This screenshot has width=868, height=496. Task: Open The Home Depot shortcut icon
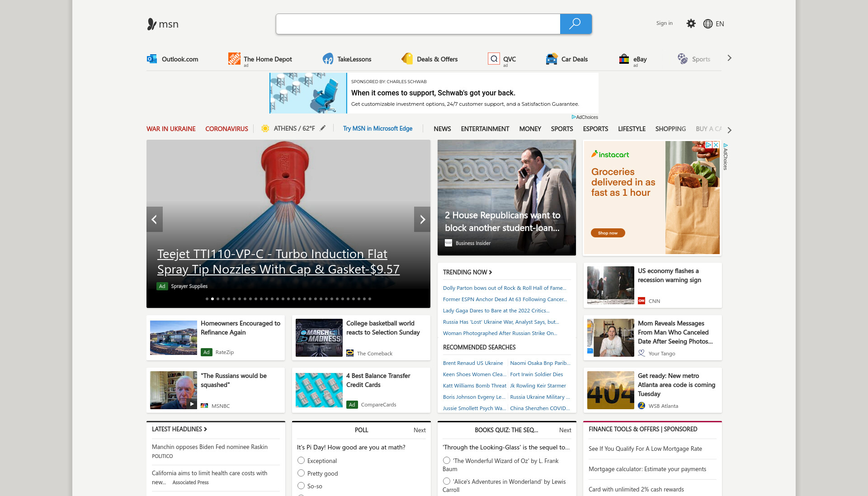click(x=234, y=59)
